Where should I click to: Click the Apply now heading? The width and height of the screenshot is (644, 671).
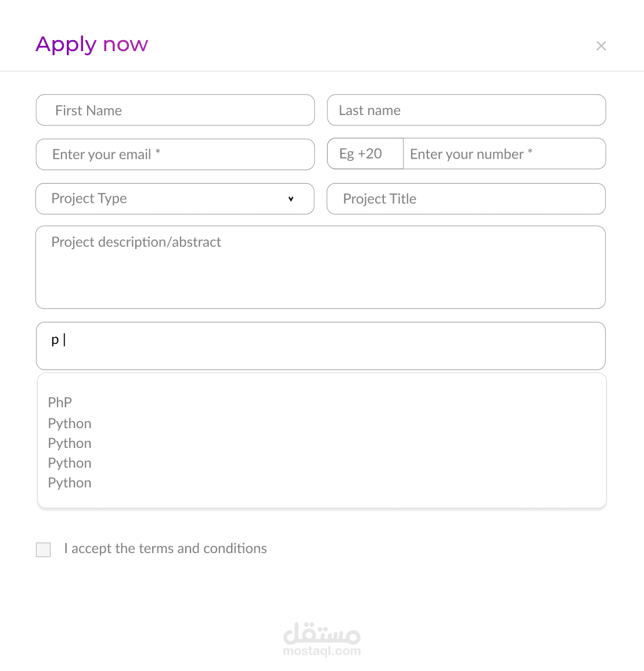tap(92, 45)
